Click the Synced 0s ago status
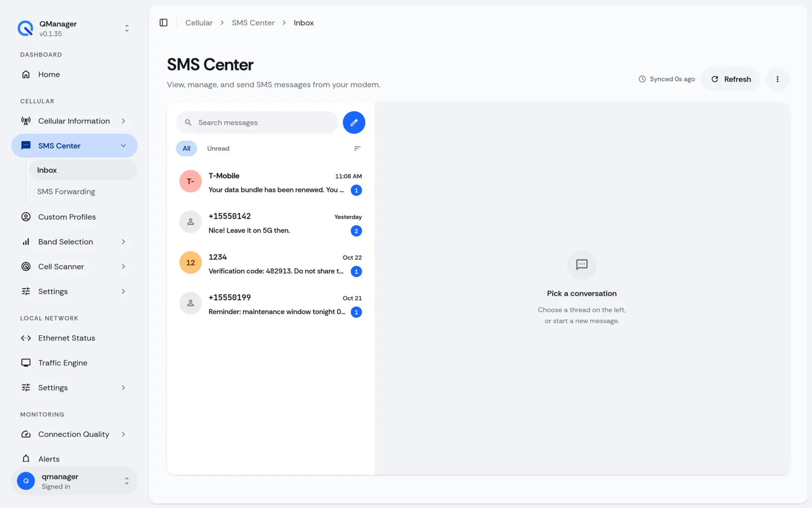The width and height of the screenshot is (812, 508). click(x=667, y=79)
